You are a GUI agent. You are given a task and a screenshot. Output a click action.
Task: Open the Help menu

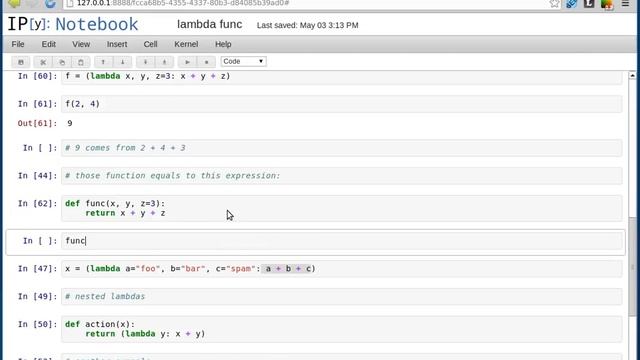click(x=223, y=44)
